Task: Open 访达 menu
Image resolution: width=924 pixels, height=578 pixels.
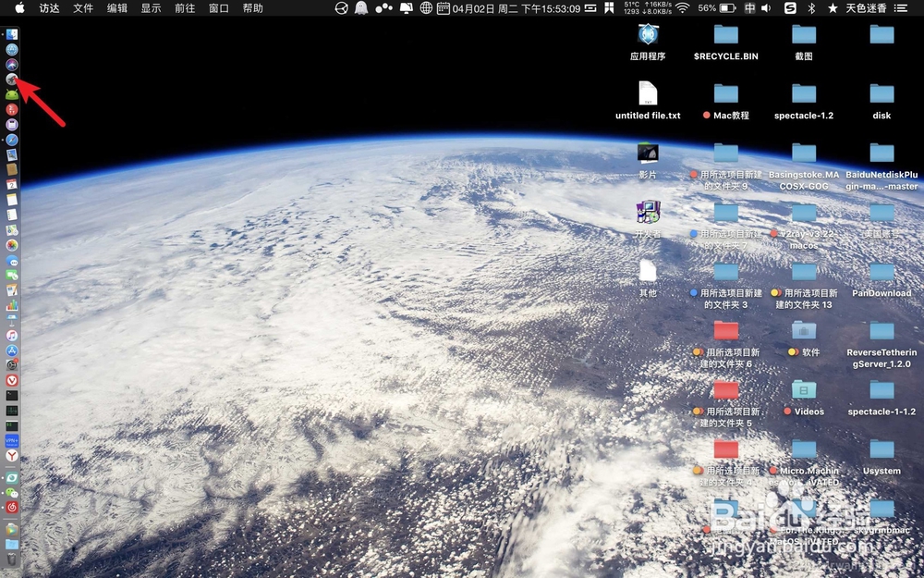Action: (50, 8)
